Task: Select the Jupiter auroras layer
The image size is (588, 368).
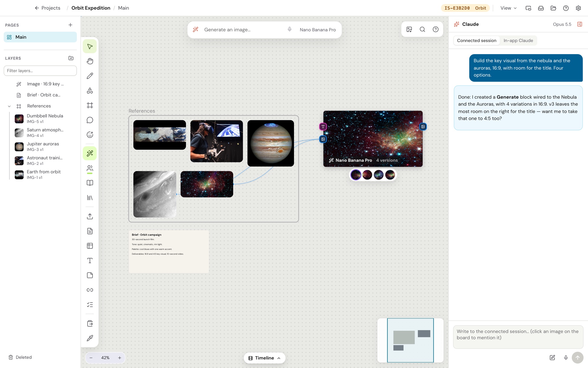Action: click(43, 147)
